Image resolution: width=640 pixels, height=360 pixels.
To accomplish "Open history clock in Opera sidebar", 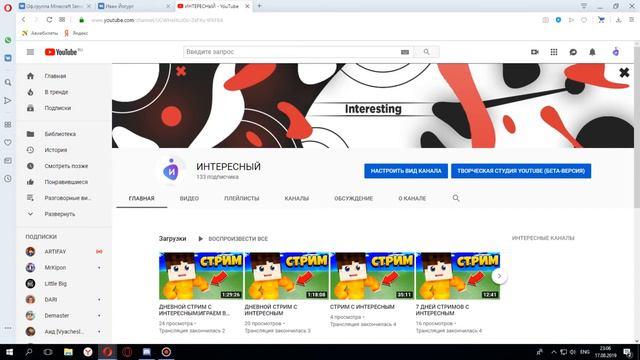I will click(x=8, y=178).
